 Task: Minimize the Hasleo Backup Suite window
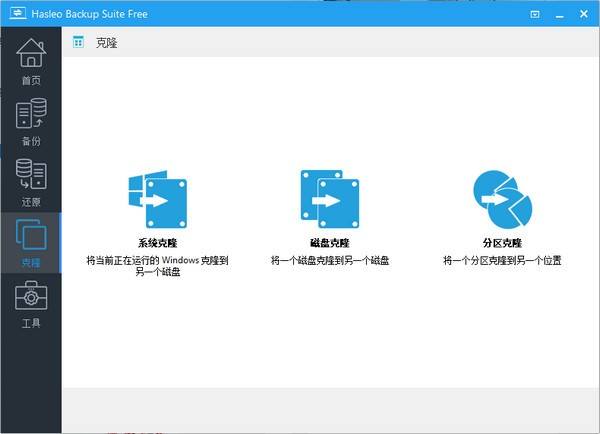(x=556, y=14)
